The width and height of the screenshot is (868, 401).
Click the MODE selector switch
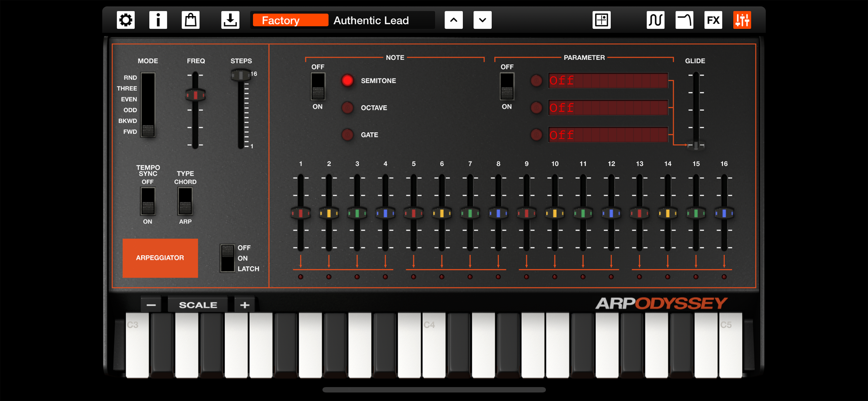click(x=148, y=105)
